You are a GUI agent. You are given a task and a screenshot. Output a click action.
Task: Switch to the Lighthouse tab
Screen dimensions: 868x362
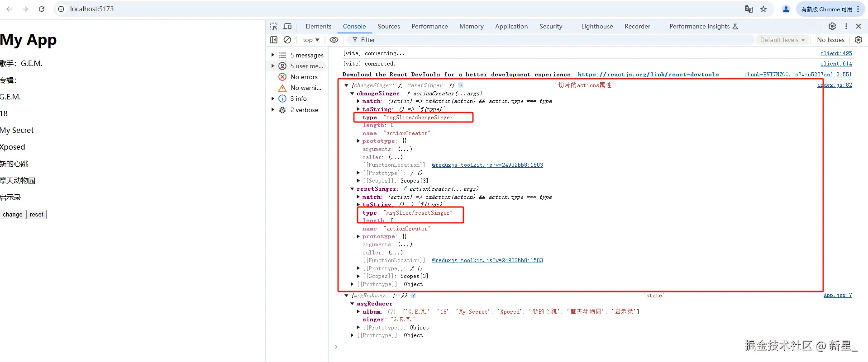coord(597,26)
